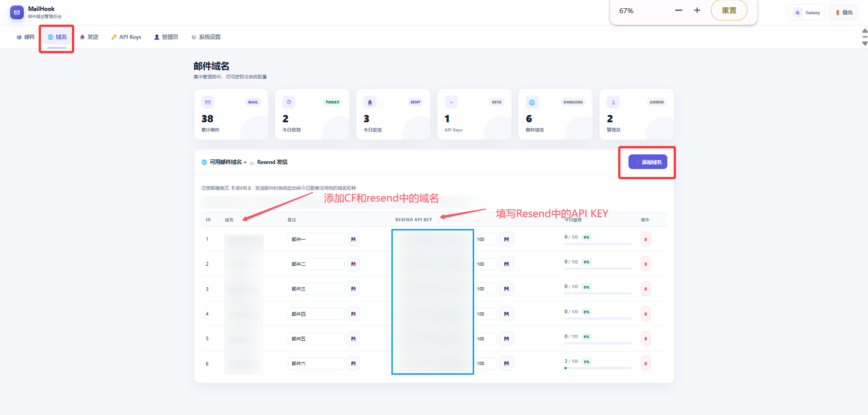Click the 添加域名 button
The width and height of the screenshot is (868, 415).
point(648,162)
